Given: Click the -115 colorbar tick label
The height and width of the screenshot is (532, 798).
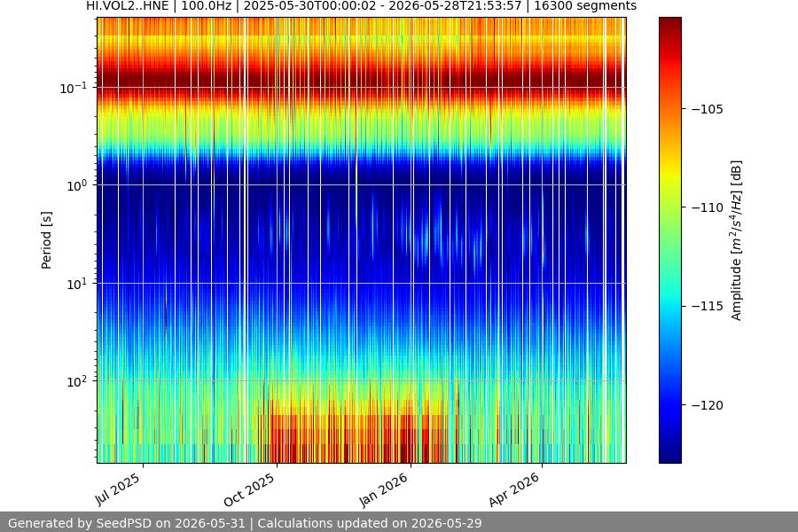Looking at the screenshot, I should (x=708, y=306).
